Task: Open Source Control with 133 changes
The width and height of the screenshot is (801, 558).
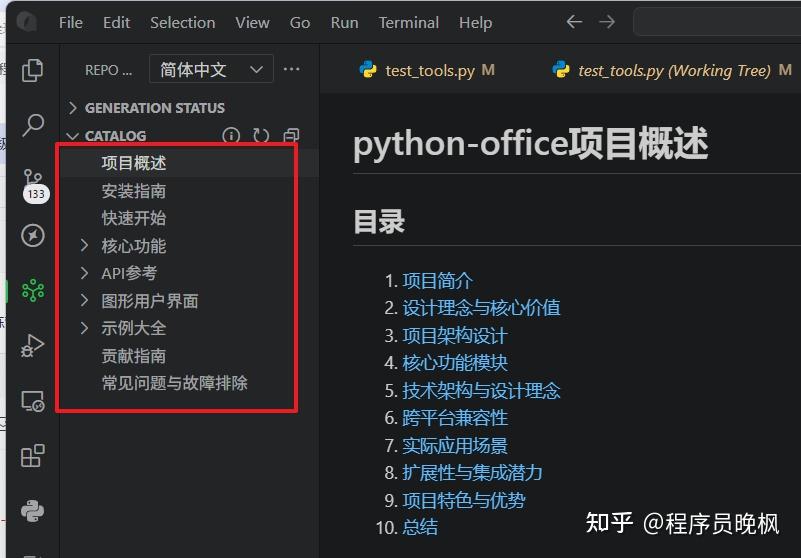Action: [34, 185]
